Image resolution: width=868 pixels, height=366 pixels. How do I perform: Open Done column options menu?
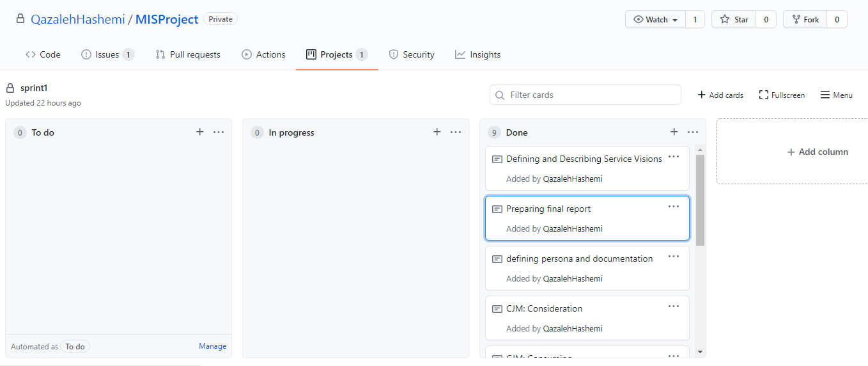[x=693, y=132]
